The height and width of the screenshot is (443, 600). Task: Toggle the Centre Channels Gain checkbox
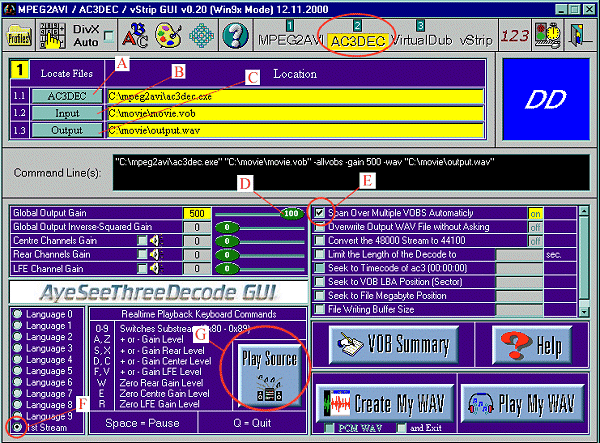coord(142,241)
